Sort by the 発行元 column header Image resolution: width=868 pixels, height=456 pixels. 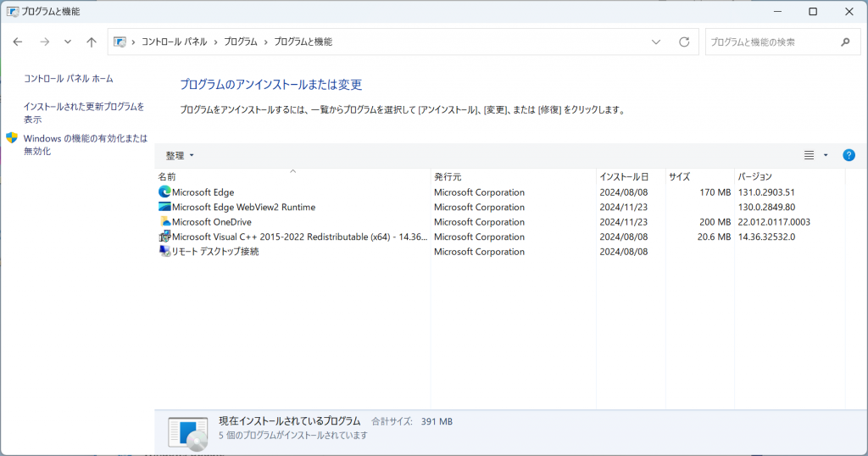tap(513, 176)
